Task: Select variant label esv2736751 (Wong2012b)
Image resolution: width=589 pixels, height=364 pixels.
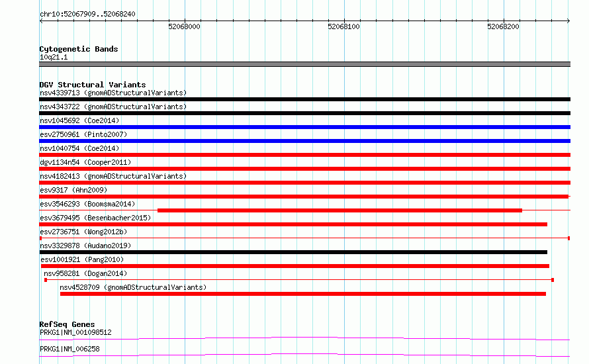Action: coord(83,232)
